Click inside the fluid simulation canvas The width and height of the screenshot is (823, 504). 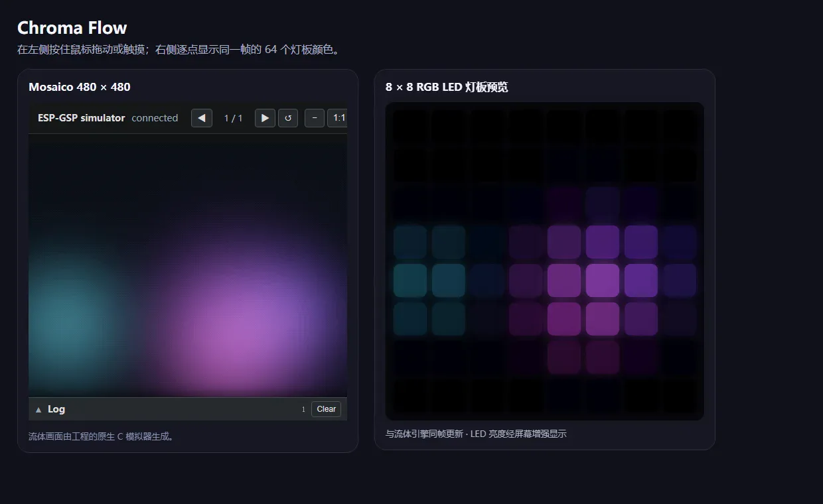pos(188,265)
